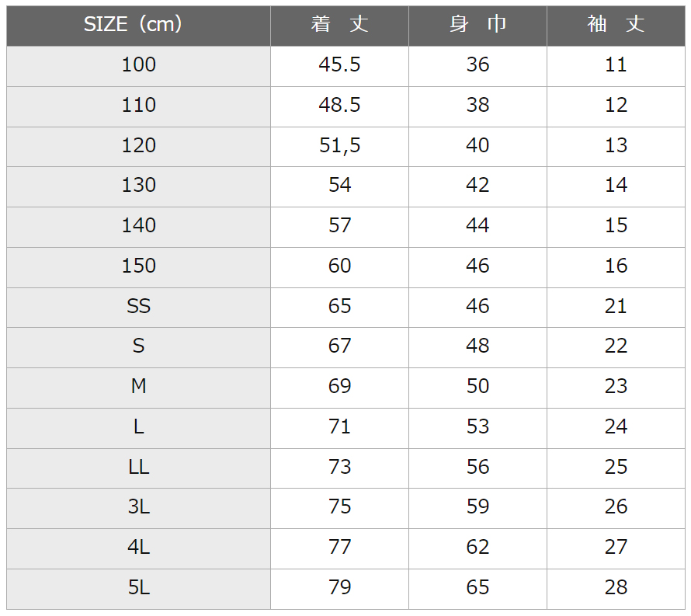Select the 身巾 column header

coord(477,26)
